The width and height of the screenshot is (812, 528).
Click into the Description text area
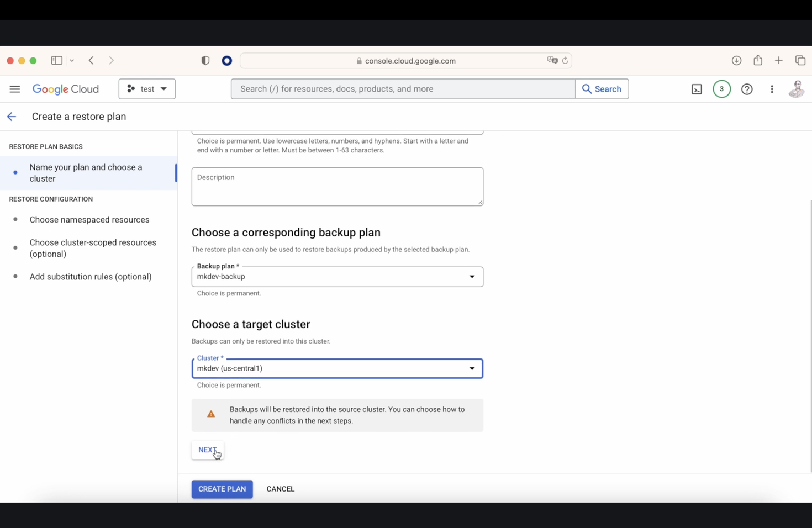tap(338, 187)
